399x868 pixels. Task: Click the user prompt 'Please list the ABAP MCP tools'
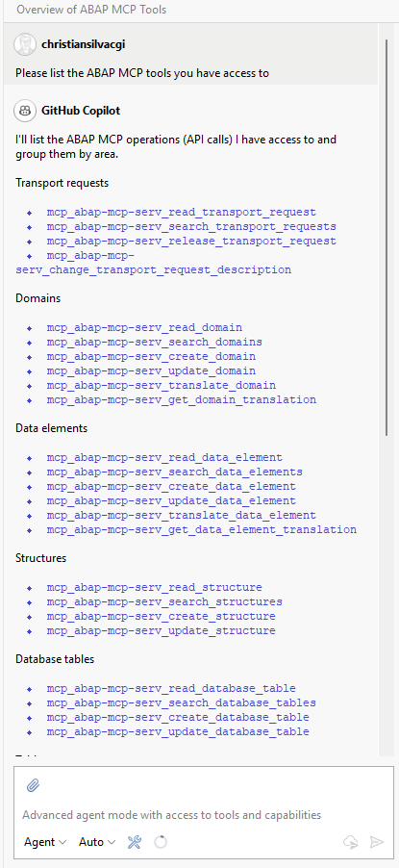(x=142, y=73)
